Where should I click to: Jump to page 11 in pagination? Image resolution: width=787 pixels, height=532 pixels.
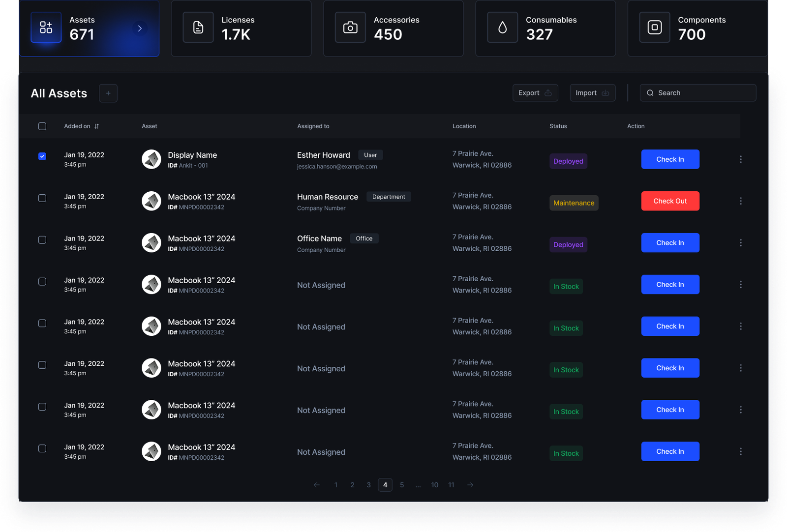pos(451,485)
